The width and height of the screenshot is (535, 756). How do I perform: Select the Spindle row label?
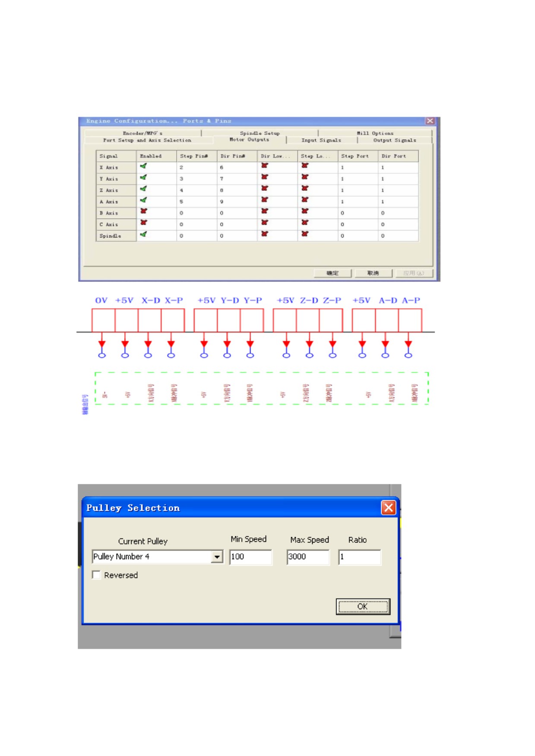pyautogui.click(x=117, y=236)
